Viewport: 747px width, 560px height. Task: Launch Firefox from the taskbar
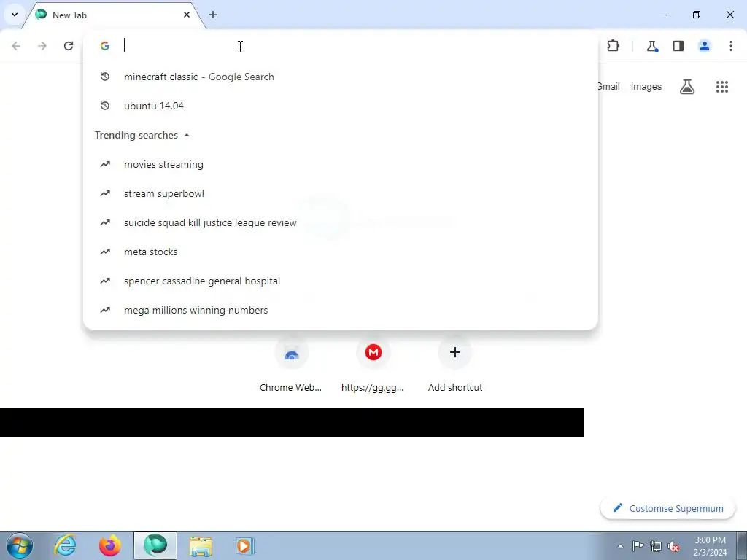(x=109, y=545)
